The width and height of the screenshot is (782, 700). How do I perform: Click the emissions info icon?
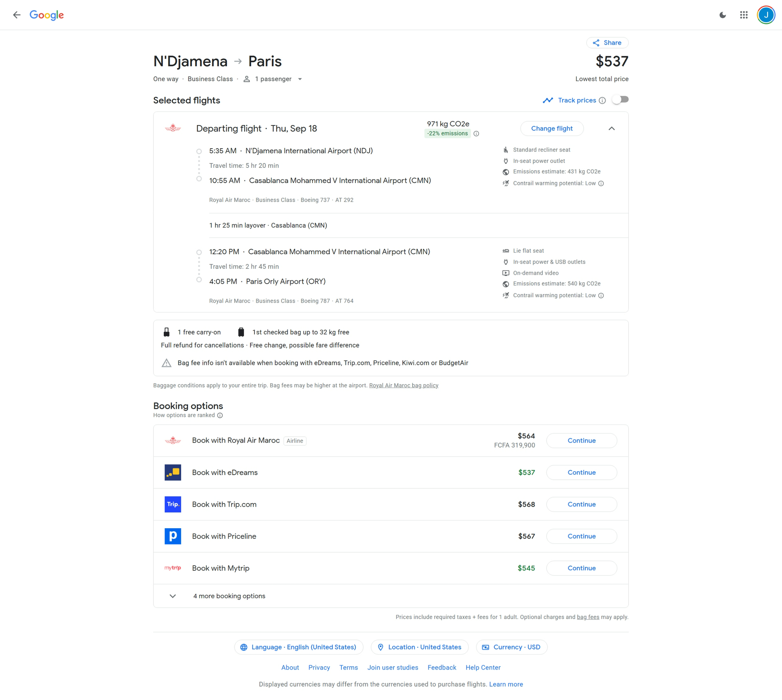[476, 134]
